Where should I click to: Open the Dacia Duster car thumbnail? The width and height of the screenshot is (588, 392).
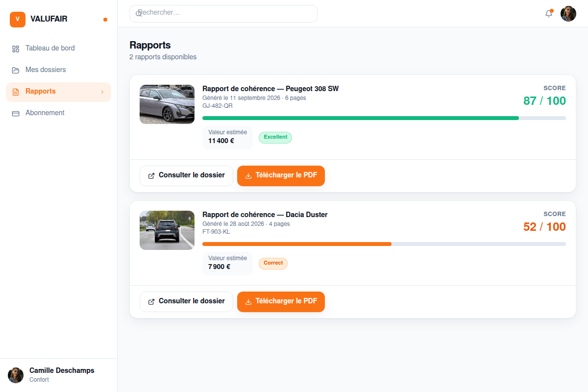[167, 230]
